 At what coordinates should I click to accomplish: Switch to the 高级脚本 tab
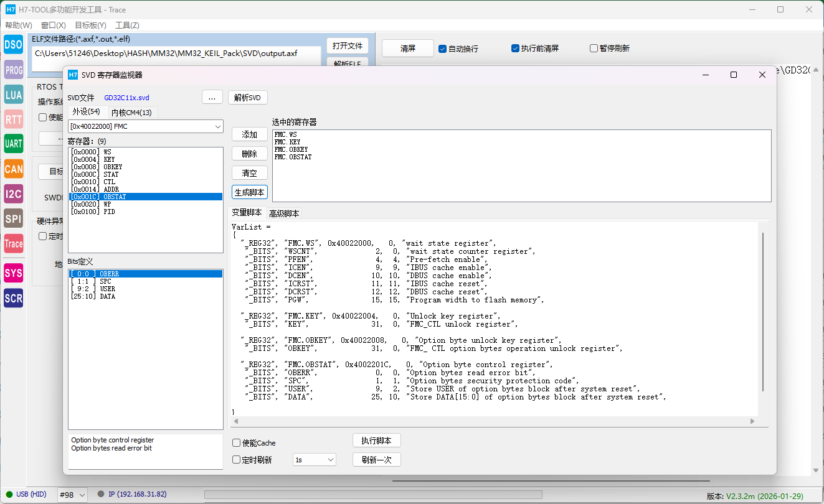coord(284,213)
